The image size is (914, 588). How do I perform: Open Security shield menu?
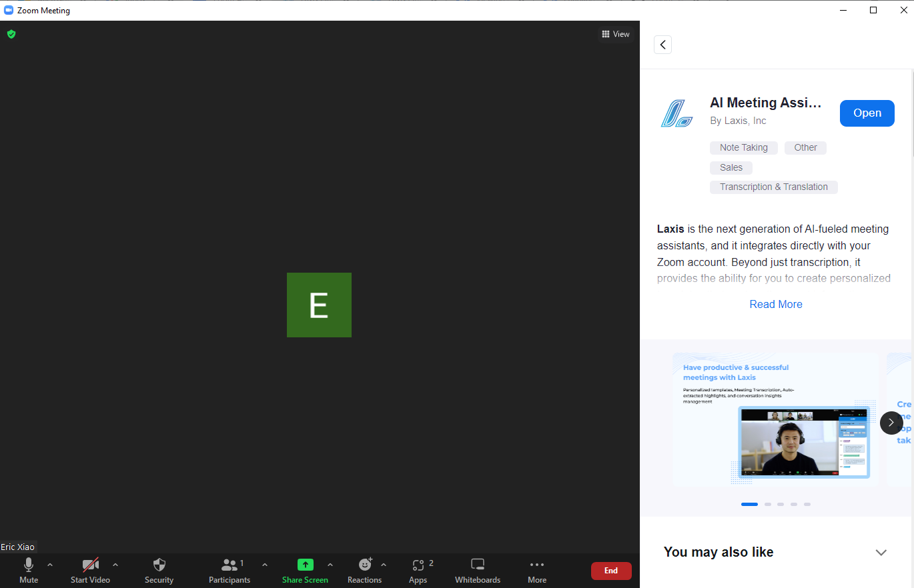(x=159, y=571)
